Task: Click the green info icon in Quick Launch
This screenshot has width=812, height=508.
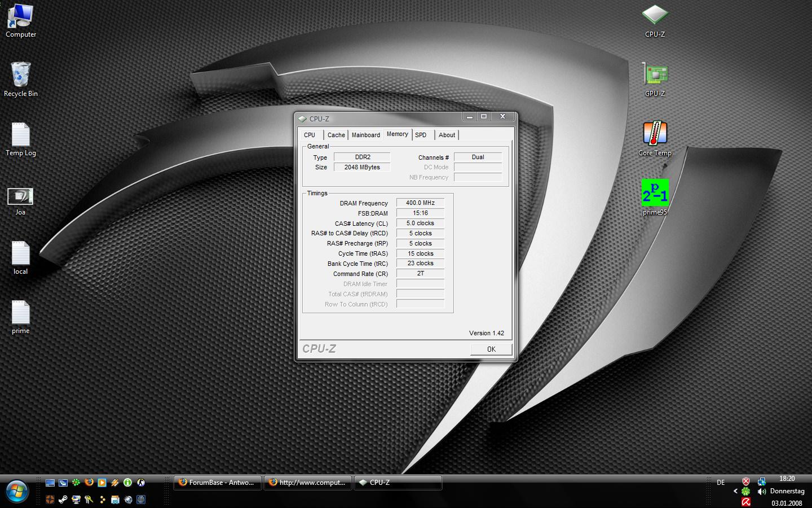Action: 127,483
